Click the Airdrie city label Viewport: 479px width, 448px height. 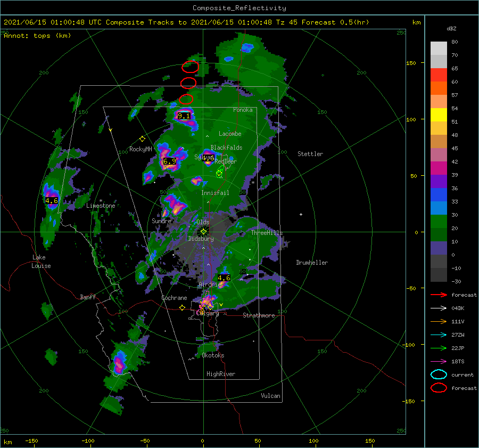tap(210, 284)
